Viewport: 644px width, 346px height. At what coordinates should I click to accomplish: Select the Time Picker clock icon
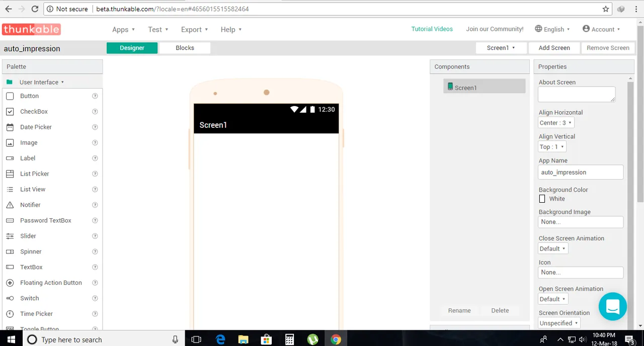click(10, 314)
